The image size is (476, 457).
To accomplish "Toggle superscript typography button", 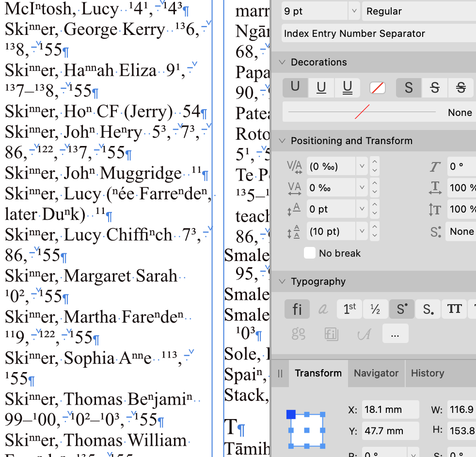I will tap(401, 310).
